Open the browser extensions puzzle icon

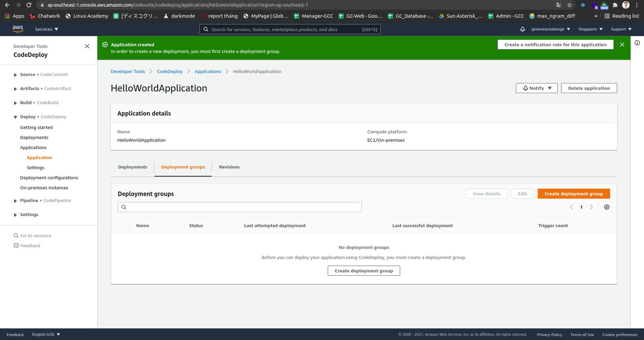click(615, 5)
